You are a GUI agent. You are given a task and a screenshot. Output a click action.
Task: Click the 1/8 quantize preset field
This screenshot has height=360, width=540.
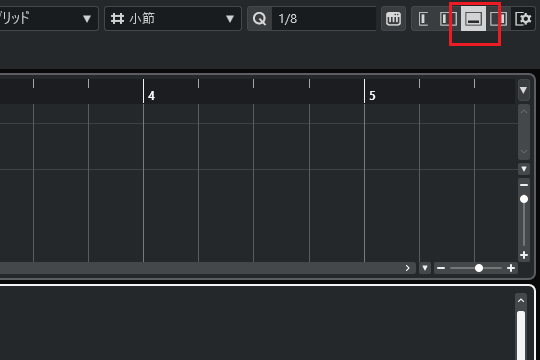(324, 19)
